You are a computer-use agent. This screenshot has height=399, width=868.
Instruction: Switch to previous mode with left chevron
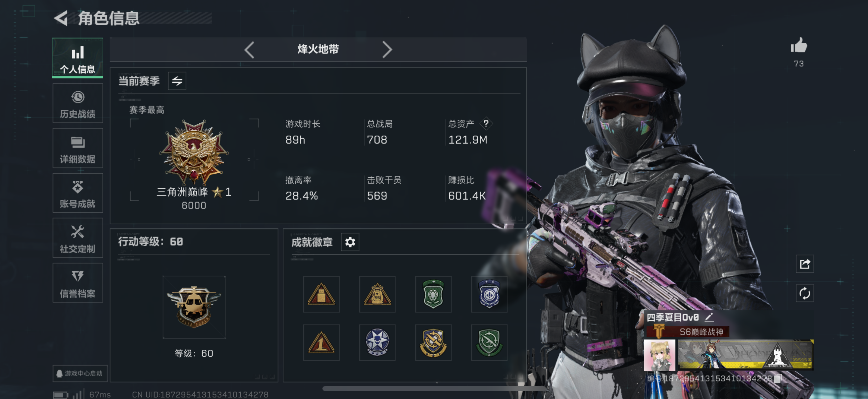click(x=249, y=50)
